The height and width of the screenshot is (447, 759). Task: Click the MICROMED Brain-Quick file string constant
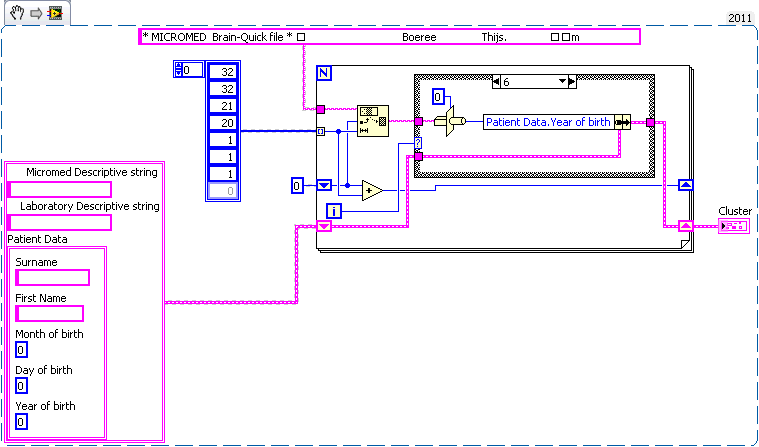390,37
